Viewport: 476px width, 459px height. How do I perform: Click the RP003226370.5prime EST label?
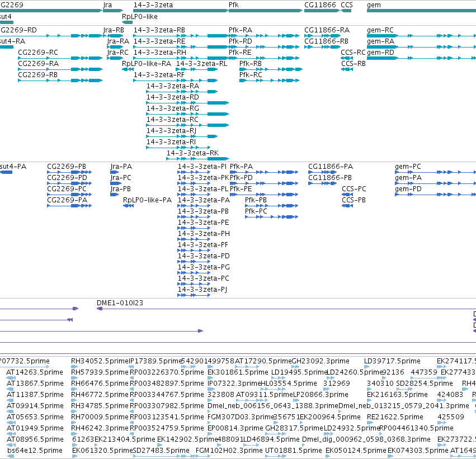point(167,372)
